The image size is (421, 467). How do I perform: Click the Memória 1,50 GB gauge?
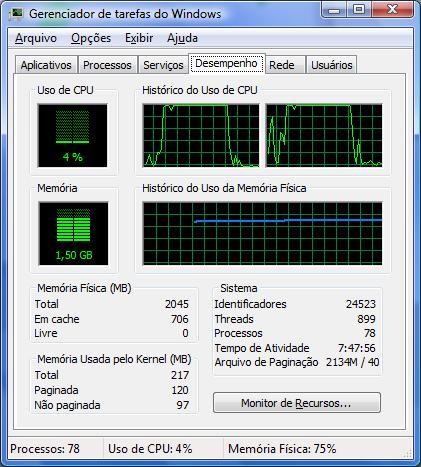73,233
